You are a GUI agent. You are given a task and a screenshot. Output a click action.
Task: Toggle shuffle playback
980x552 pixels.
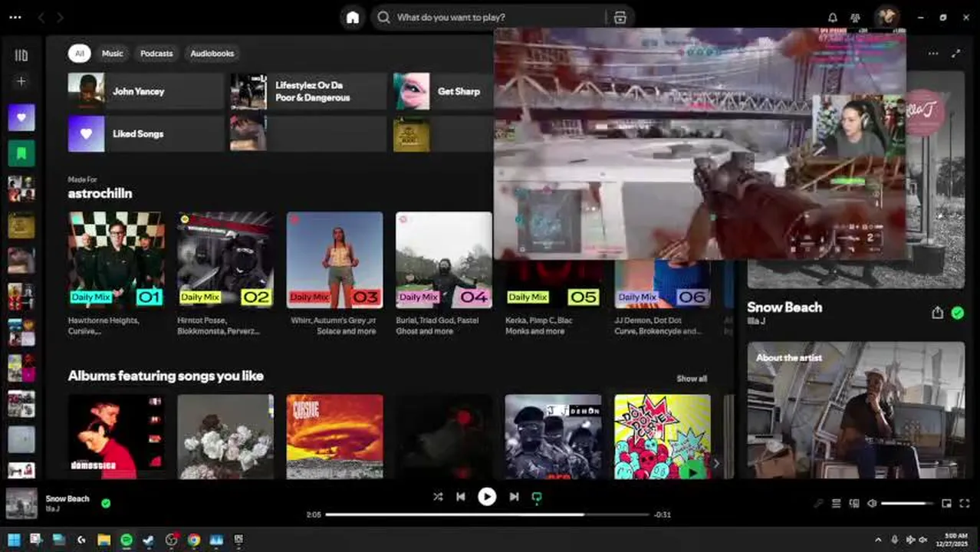click(438, 497)
